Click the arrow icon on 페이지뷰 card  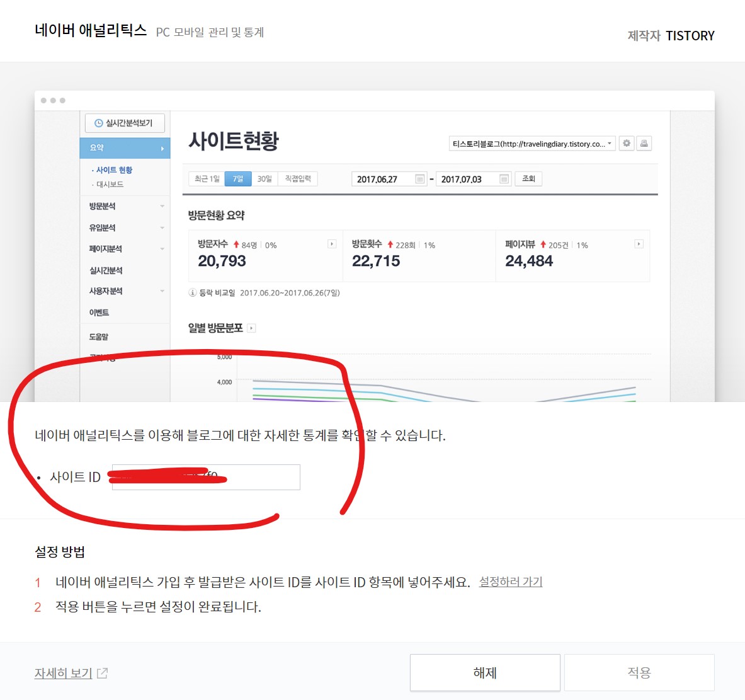click(639, 244)
